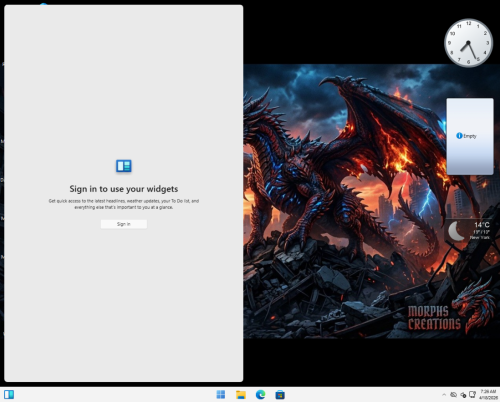Click the crossed-out cloud tray icon
Viewport: 500px width, 402px height.
453,395
